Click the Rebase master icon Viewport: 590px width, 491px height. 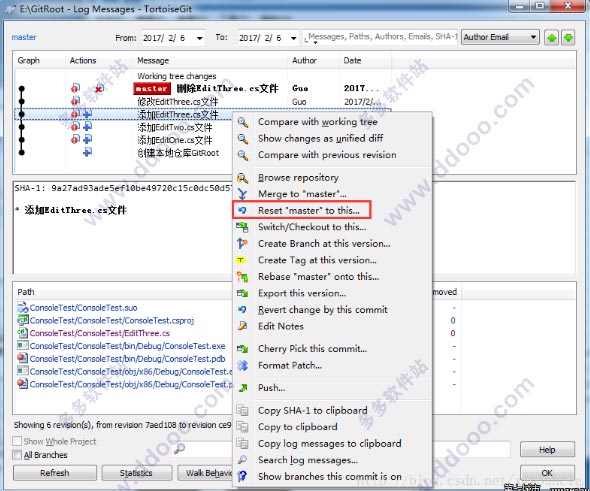(243, 277)
